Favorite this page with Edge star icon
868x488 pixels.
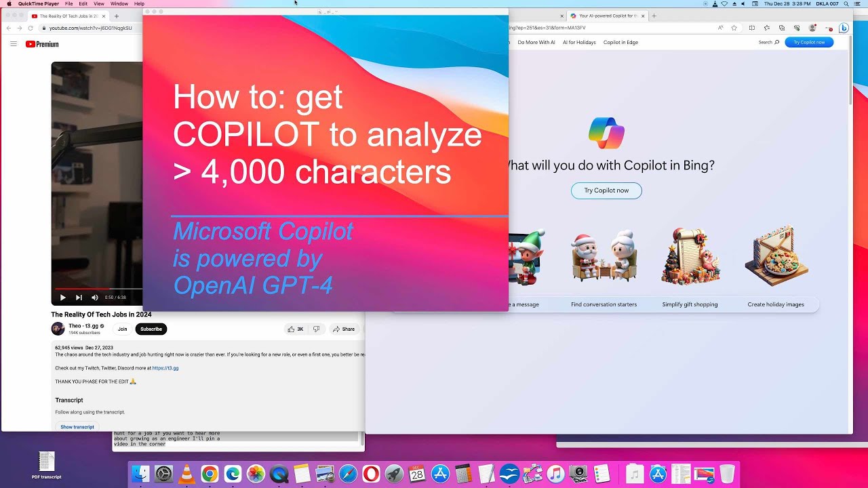(x=734, y=28)
